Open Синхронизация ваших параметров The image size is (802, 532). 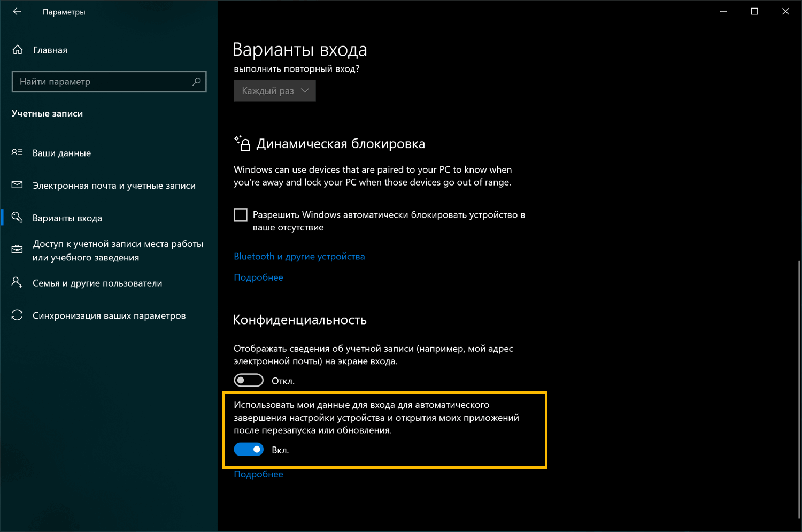109,316
